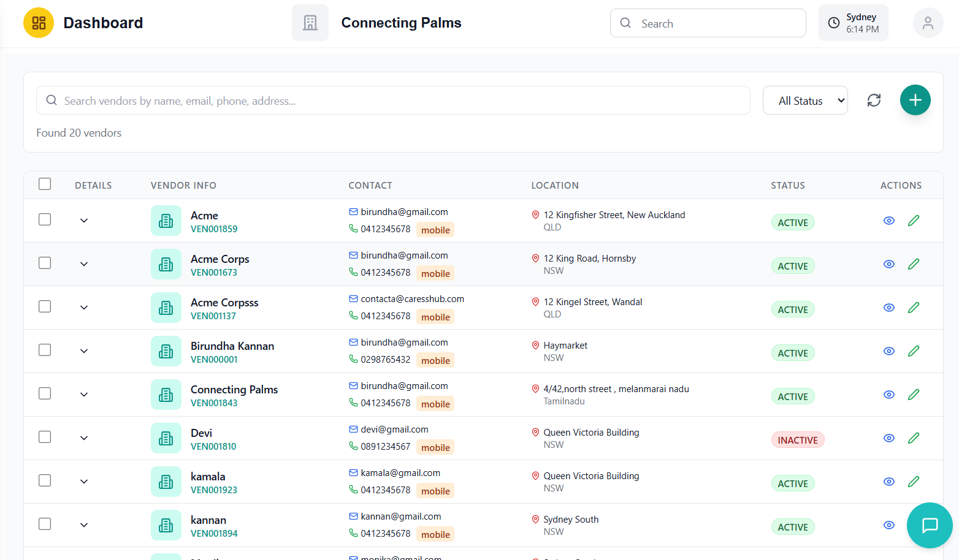Check the select-all checkbox in table header

coord(45,184)
